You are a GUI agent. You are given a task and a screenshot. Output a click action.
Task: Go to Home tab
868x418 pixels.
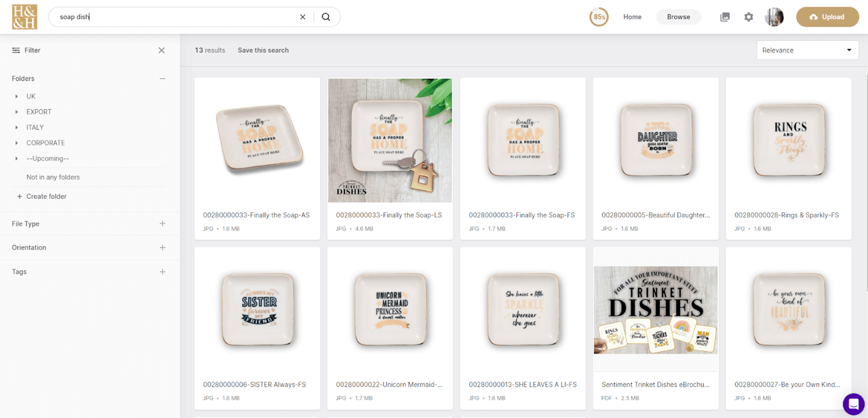tap(632, 17)
